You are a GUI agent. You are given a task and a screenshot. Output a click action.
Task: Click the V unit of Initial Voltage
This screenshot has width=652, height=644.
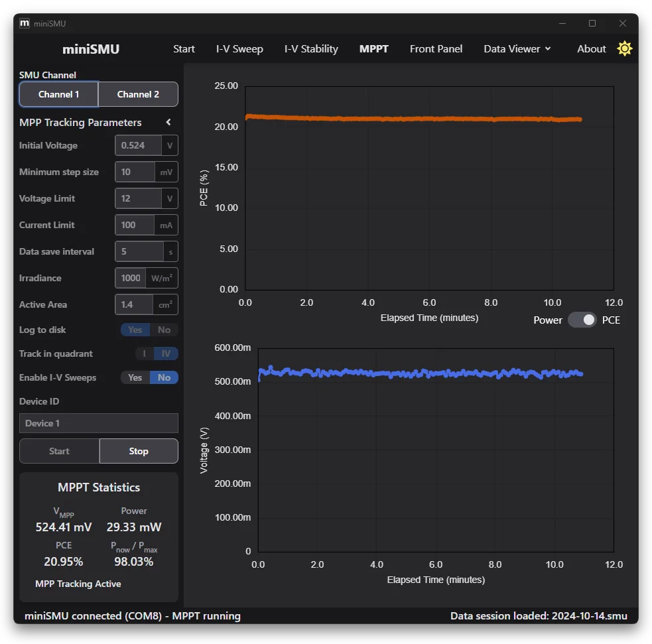coord(170,145)
